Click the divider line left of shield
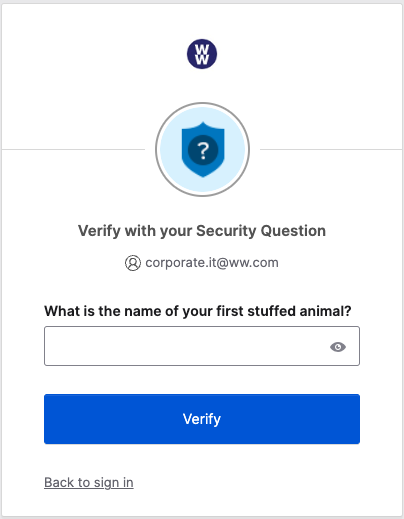Viewport: 404px width, 519px height. click(x=73, y=149)
